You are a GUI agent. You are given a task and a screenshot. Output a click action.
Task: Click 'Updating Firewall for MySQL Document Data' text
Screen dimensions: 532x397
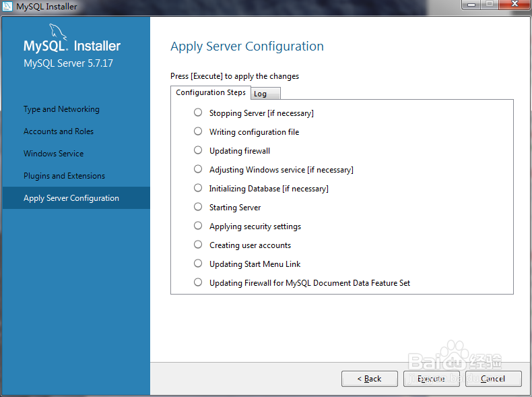click(x=310, y=283)
